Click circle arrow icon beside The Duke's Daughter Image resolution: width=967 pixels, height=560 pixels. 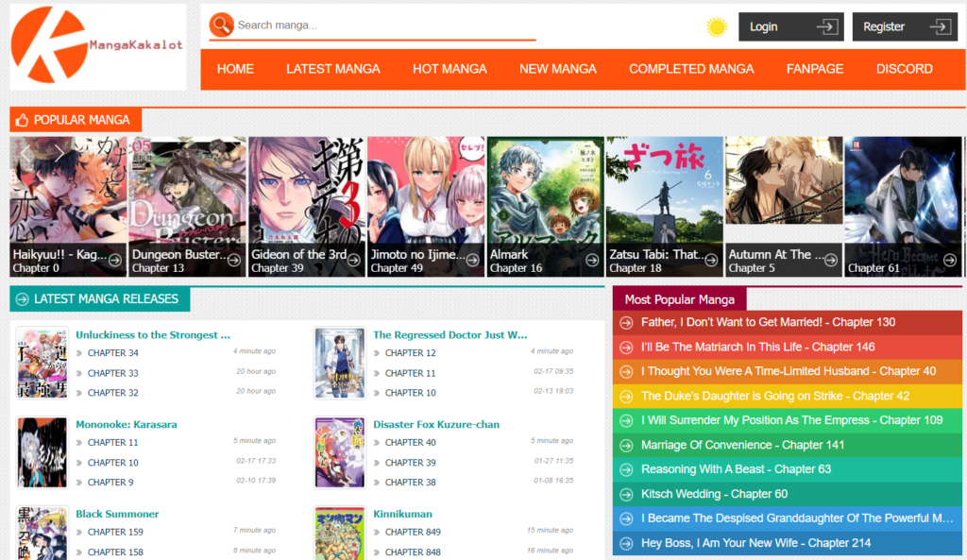(626, 397)
